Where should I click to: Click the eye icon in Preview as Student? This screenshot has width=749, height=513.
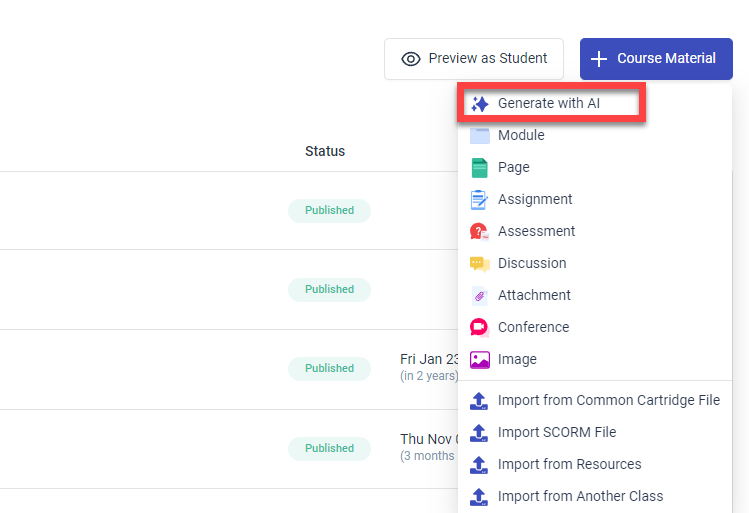411,59
